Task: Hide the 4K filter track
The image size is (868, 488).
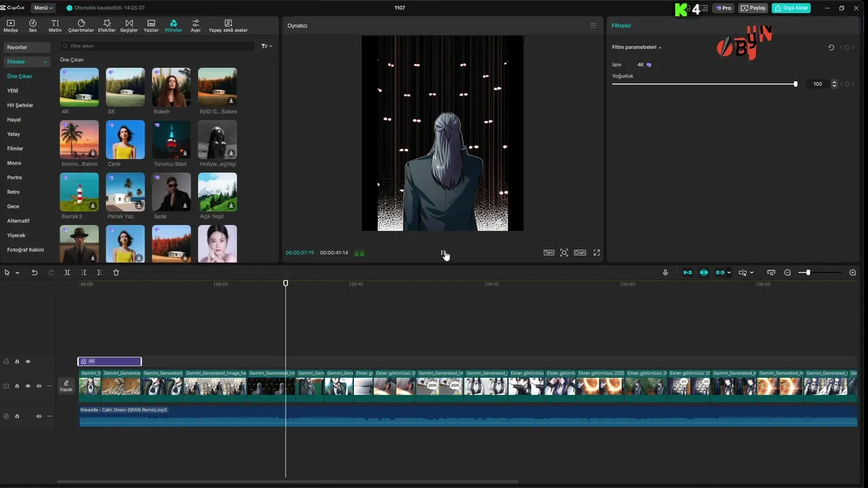Action: pyautogui.click(x=28, y=361)
